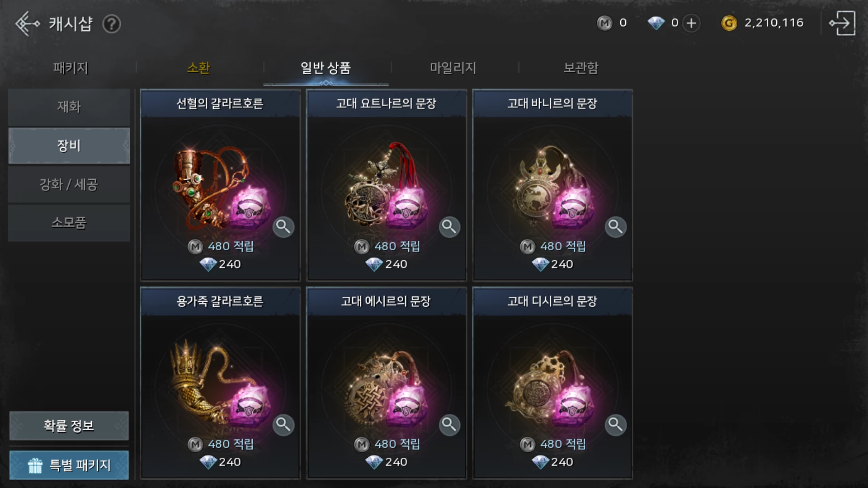The width and height of the screenshot is (868, 488).
Task: Magnify 고대 요트나르의 문장 item details
Action: point(449,226)
